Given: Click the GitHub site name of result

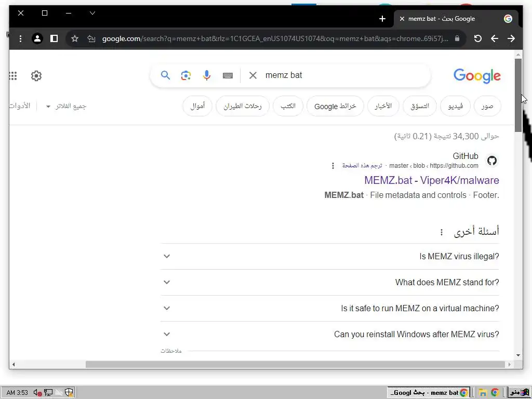Looking at the screenshot, I should (x=465, y=156).
